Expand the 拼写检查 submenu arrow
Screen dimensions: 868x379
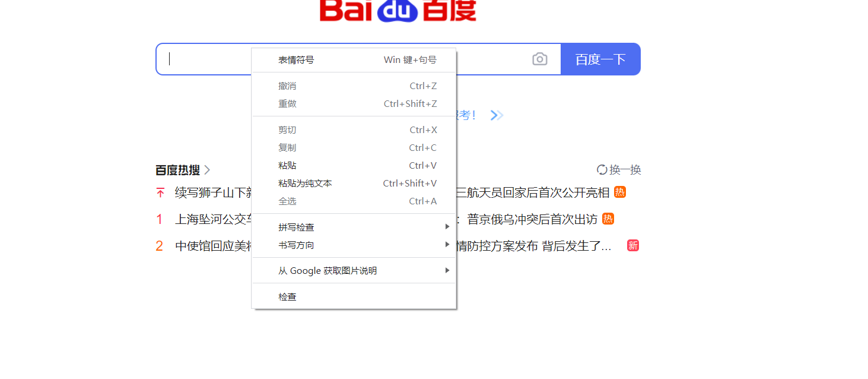pyautogui.click(x=447, y=227)
